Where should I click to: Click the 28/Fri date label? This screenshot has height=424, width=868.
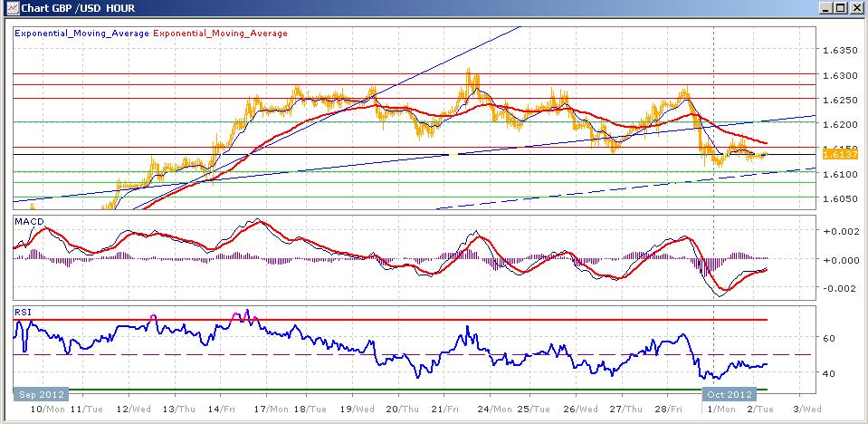(669, 409)
